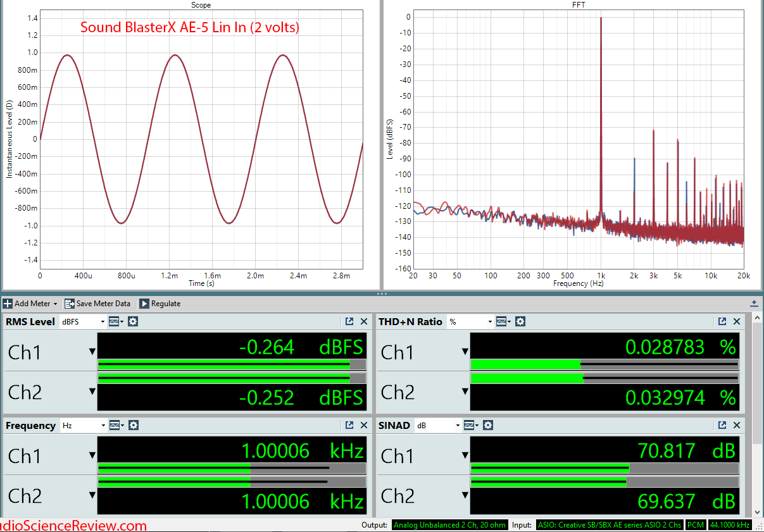Click the 0.032974 % THD+N reading
The width and height of the screenshot is (764, 532).
pos(681,397)
